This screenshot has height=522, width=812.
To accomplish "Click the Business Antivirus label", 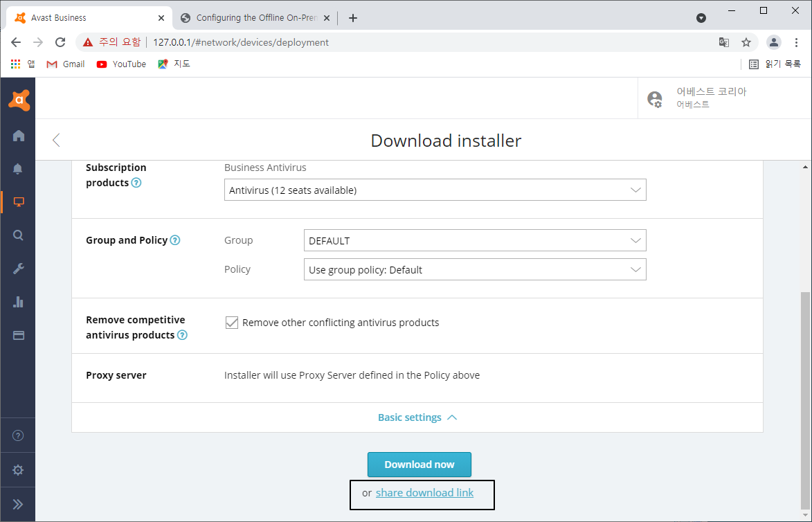I will pos(265,168).
